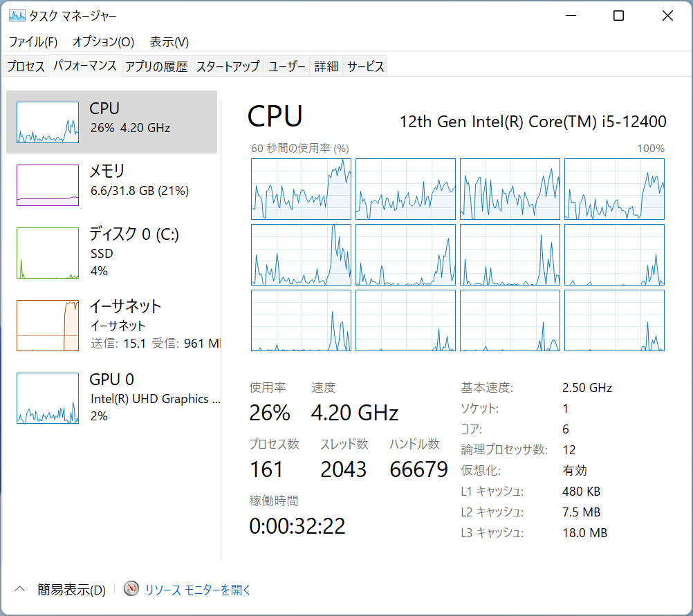Open the Resource Monitor icon
The image size is (693, 616).
[x=131, y=589]
